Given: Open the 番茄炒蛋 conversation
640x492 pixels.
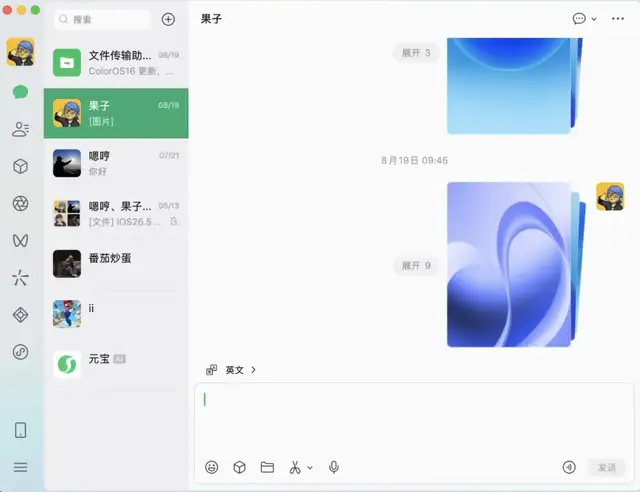Looking at the screenshot, I should coord(116,264).
